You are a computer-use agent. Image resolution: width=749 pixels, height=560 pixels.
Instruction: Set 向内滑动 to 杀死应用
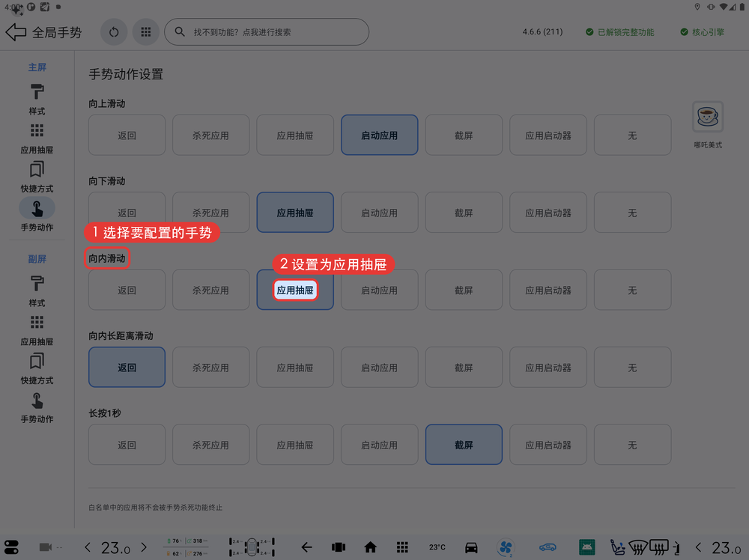[x=210, y=290]
